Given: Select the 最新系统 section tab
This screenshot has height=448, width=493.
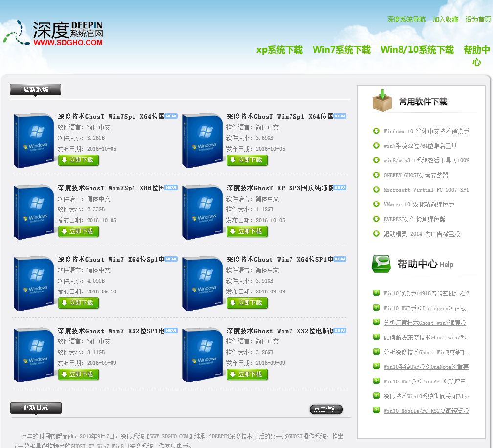Looking at the screenshot, I should [35, 90].
